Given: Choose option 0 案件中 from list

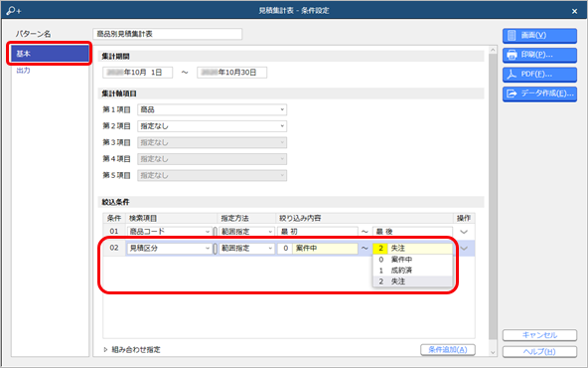Looking at the screenshot, I should (412, 260).
